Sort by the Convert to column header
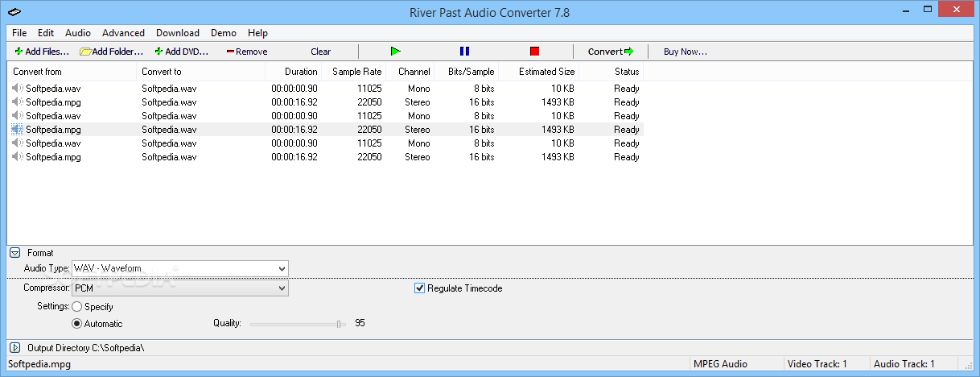The image size is (980, 377). pyautogui.click(x=201, y=72)
